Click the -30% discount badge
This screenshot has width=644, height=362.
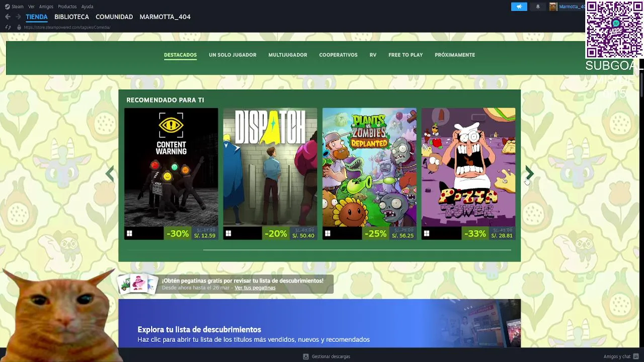[x=178, y=233]
